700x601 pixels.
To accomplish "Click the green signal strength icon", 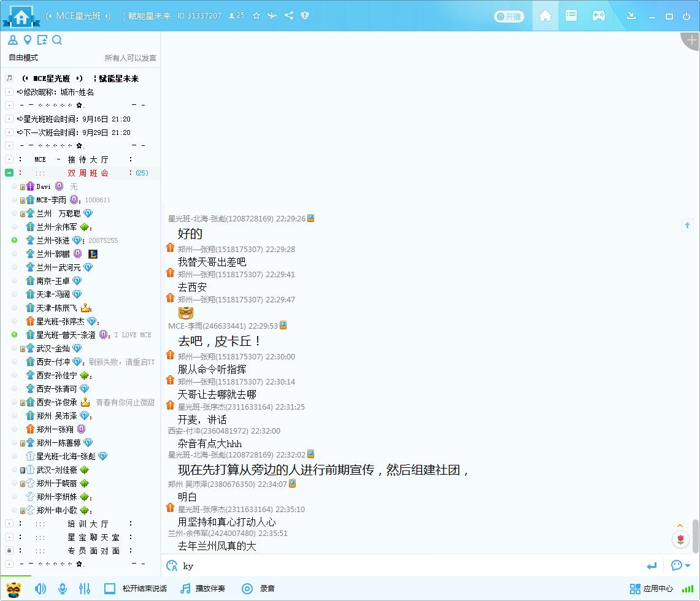I will pos(688,589).
